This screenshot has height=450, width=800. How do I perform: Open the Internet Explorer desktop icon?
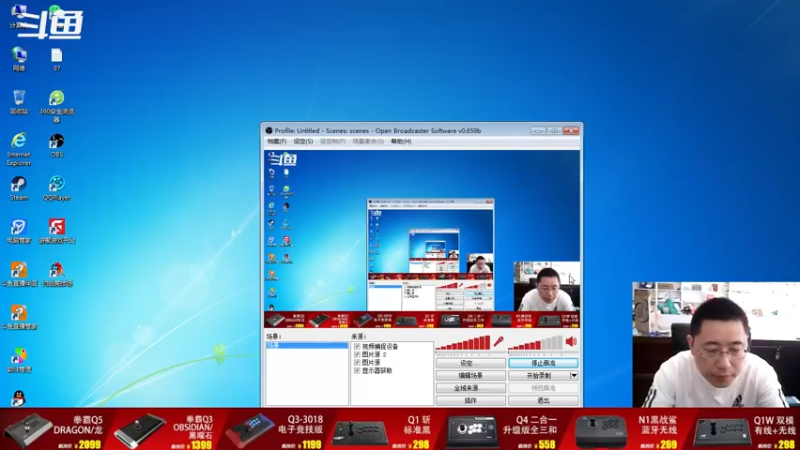(19, 149)
